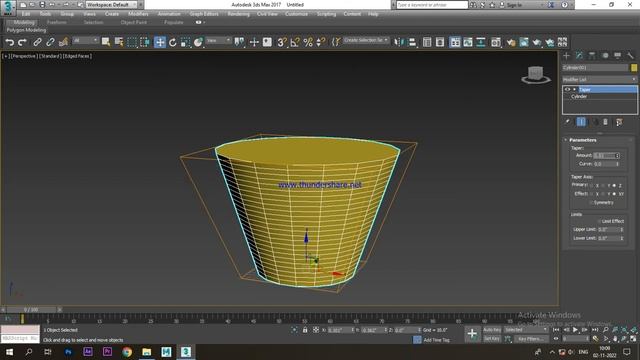
Task: Open the Modifier List dropdown
Action: [600, 79]
